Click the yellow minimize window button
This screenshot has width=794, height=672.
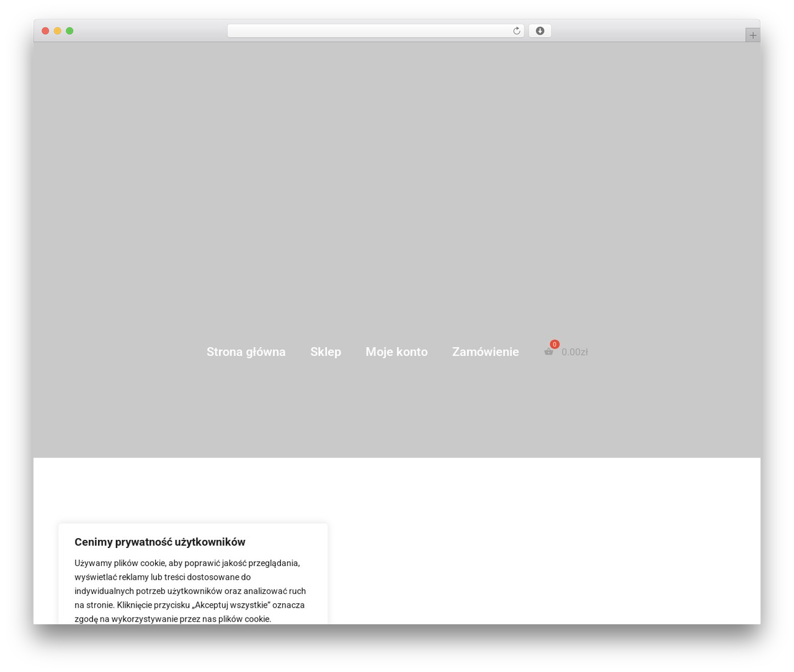pos(58,31)
